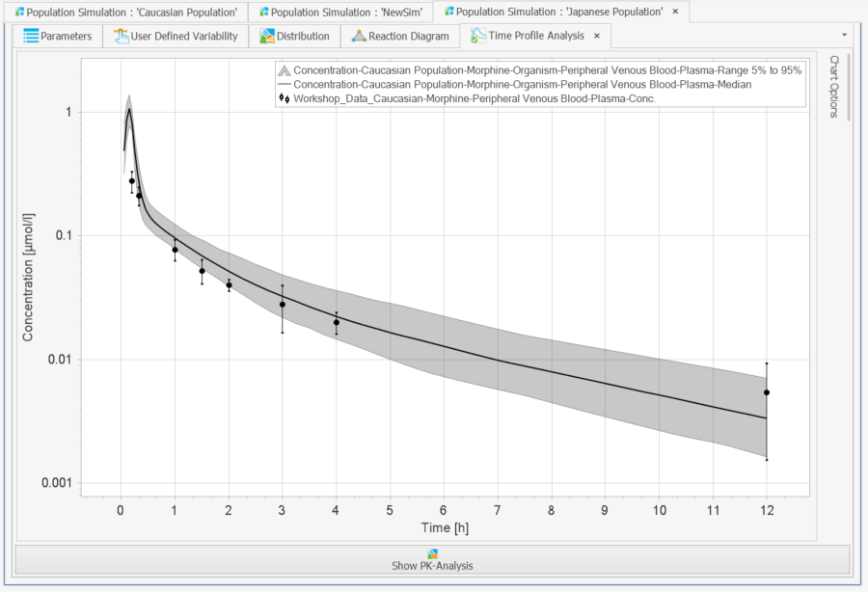The image size is (868, 592).
Task: Click the observed data point at 4 h
Action: tap(337, 323)
